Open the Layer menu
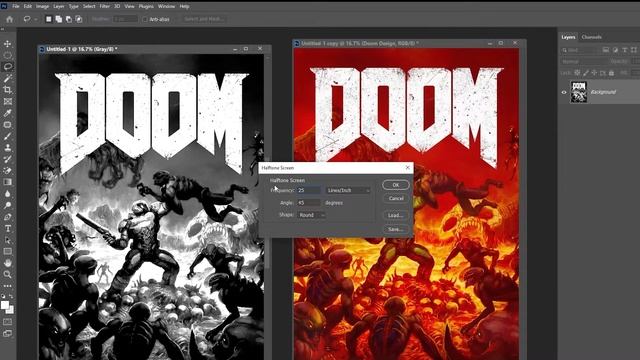The height and width of the screenshot is (360, 640). pos(59,7)
